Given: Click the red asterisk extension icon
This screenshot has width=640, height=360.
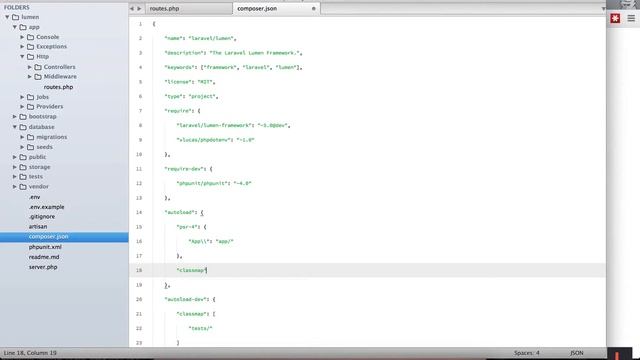Looking at the screenshot, I should (615, 18).
